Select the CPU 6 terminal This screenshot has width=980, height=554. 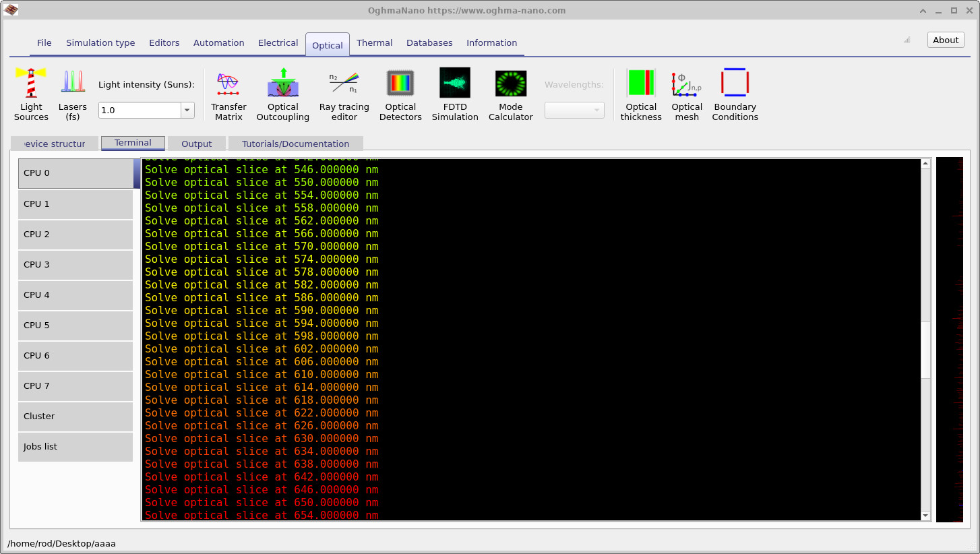tap(75, 356)
